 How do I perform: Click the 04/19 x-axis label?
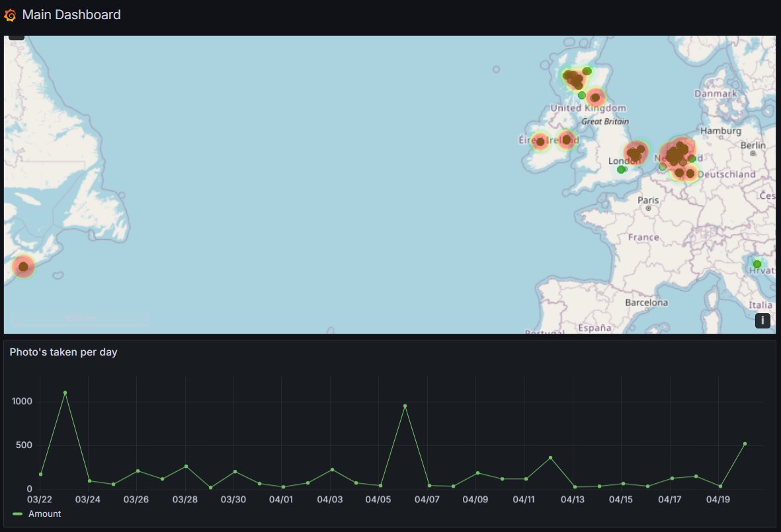(x=718, y=499)
